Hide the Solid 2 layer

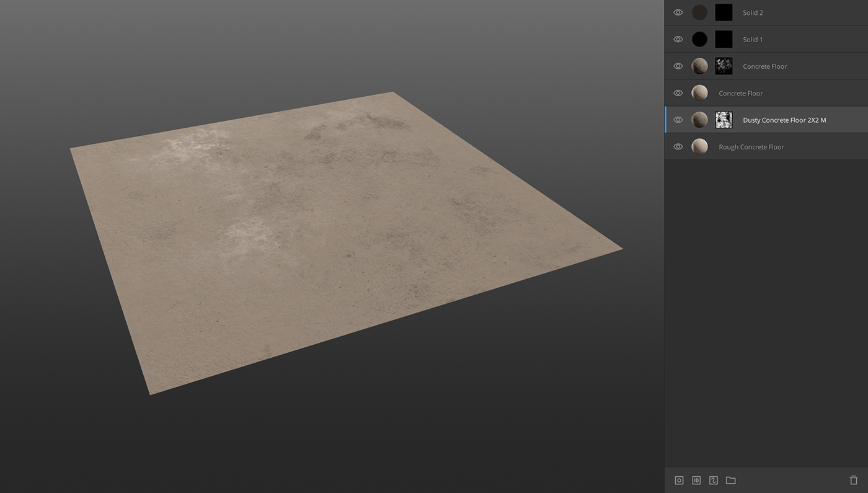pos(678,12)
